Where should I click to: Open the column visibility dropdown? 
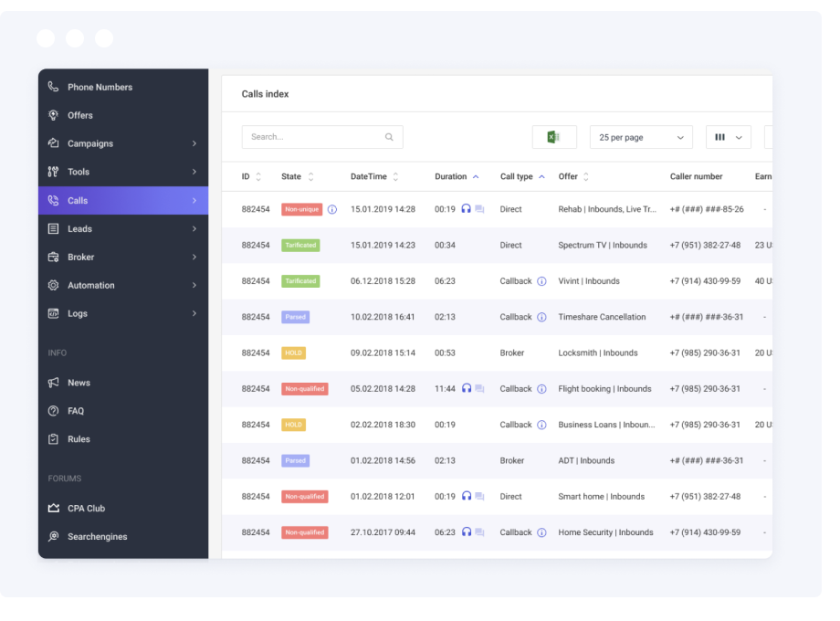tap(728, 137)
